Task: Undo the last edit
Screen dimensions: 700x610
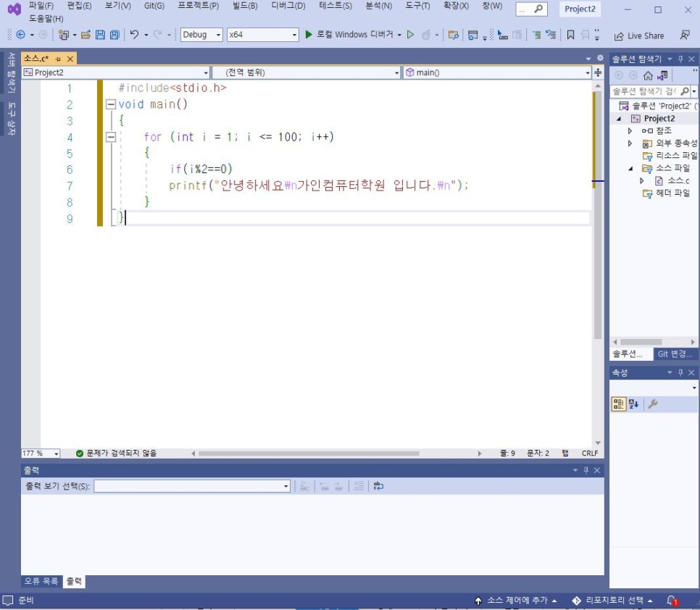Action: 134,34
